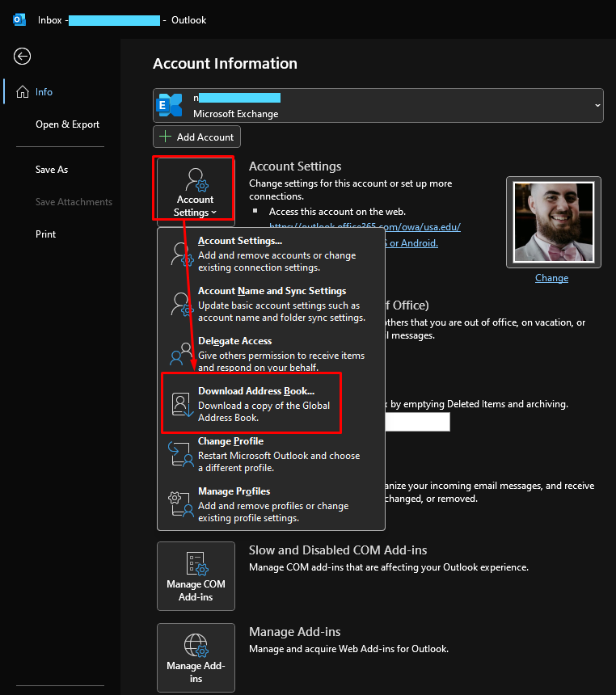Click the green plus Add Account icon
Viewport: 616px width, 695px height.
165,137
